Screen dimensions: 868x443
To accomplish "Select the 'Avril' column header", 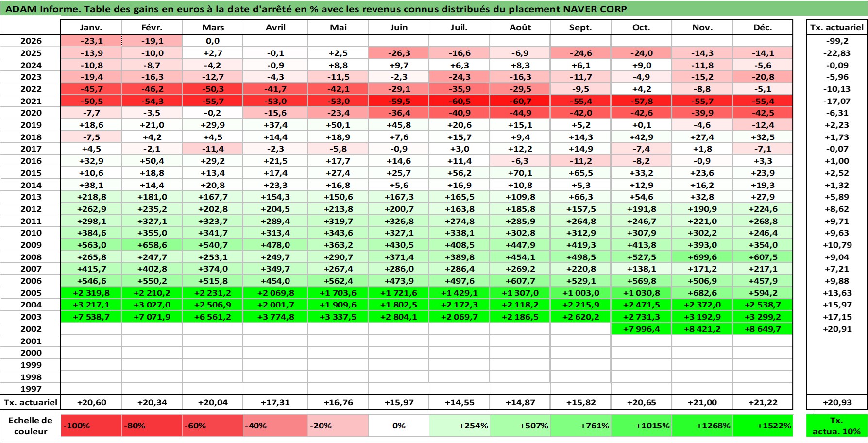I will tap(275, 28).
